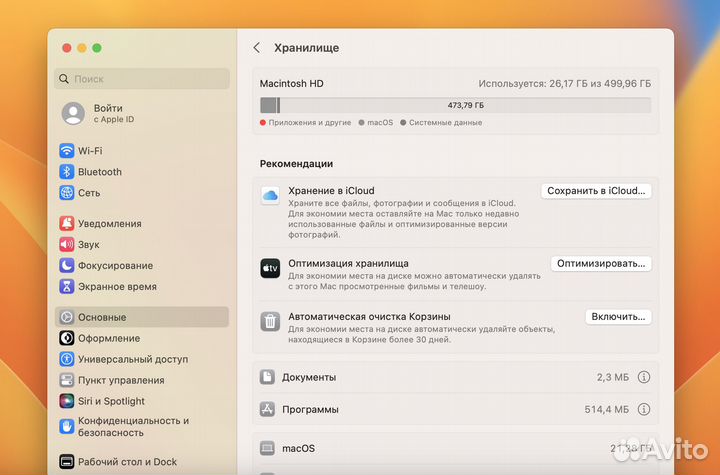Image resolution: width=720 pixels, height=475 pixels.
Task: Click the Документы file icon
Action: (x=267, y=377)
